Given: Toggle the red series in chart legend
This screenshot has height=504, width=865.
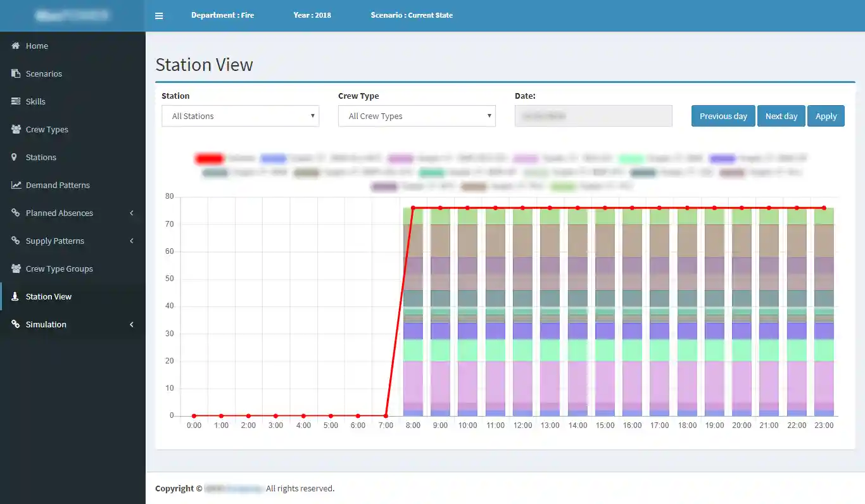Looking at the screenshot, I should point(209,158).
